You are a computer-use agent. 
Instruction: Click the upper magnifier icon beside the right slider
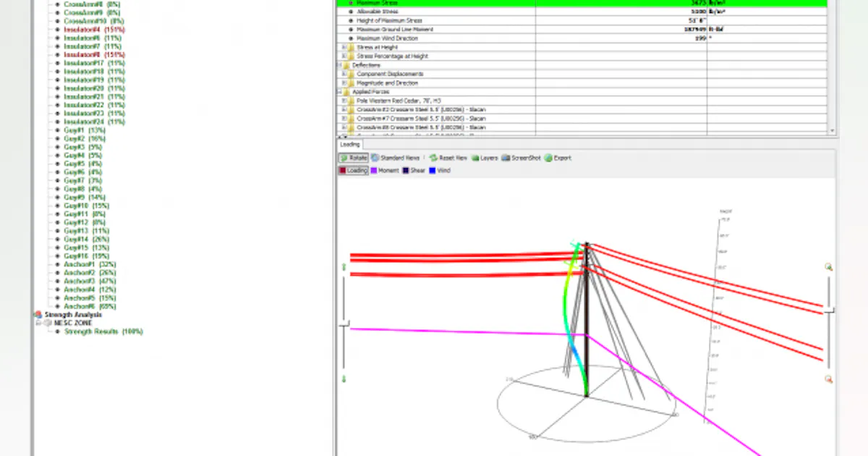829,267
